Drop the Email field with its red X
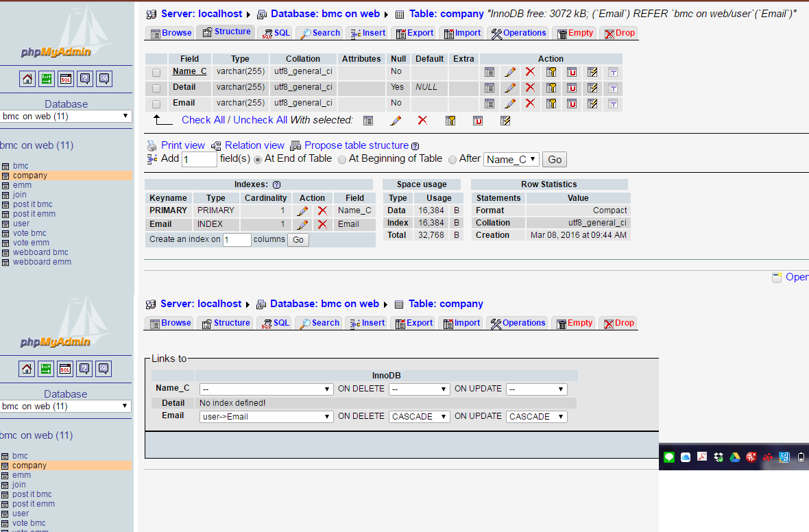Image resolution: width=809 pixels, height=532 pixels. tap(530, 104)
